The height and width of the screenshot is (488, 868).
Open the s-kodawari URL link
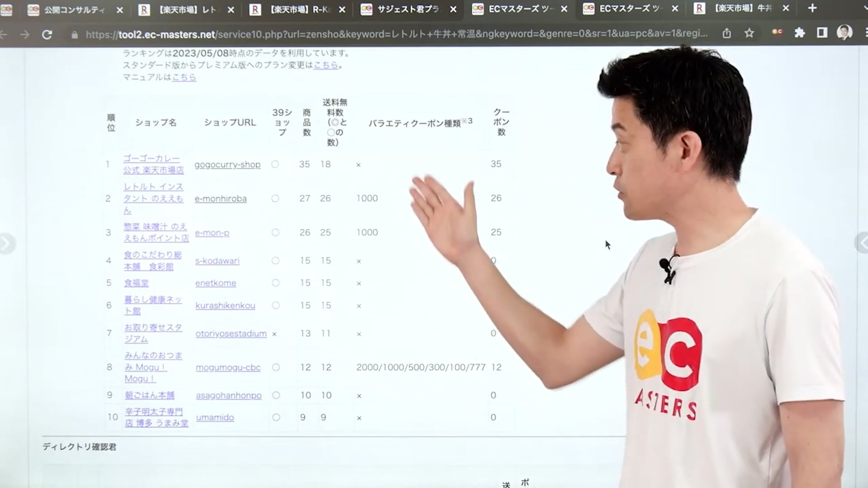tap(217, 261)
